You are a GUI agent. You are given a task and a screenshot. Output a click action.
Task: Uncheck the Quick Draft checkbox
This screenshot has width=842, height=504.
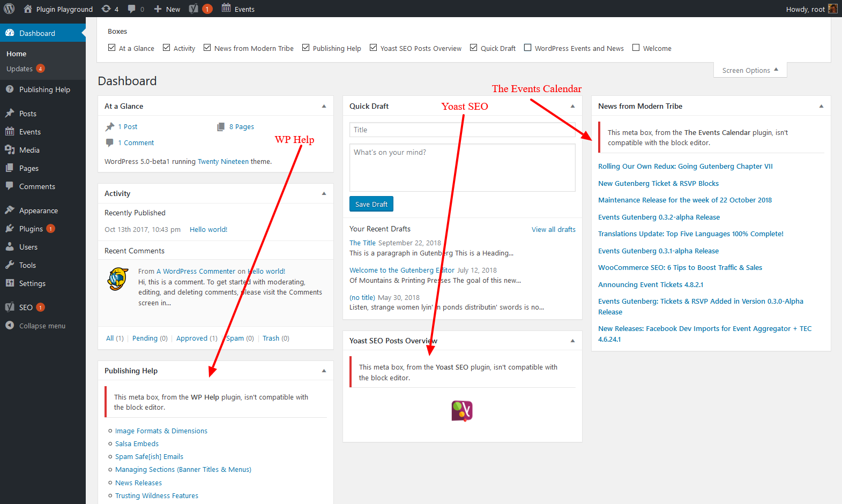[x=474, y=48]
